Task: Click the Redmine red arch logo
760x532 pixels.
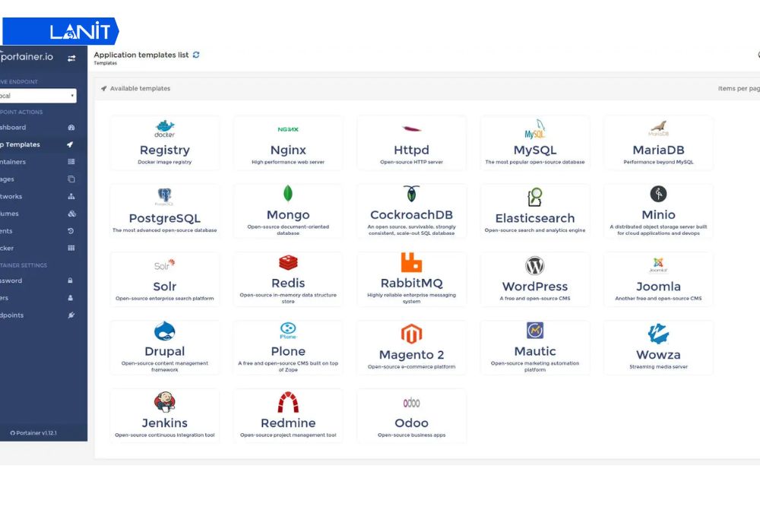Action: pos(288,402)
